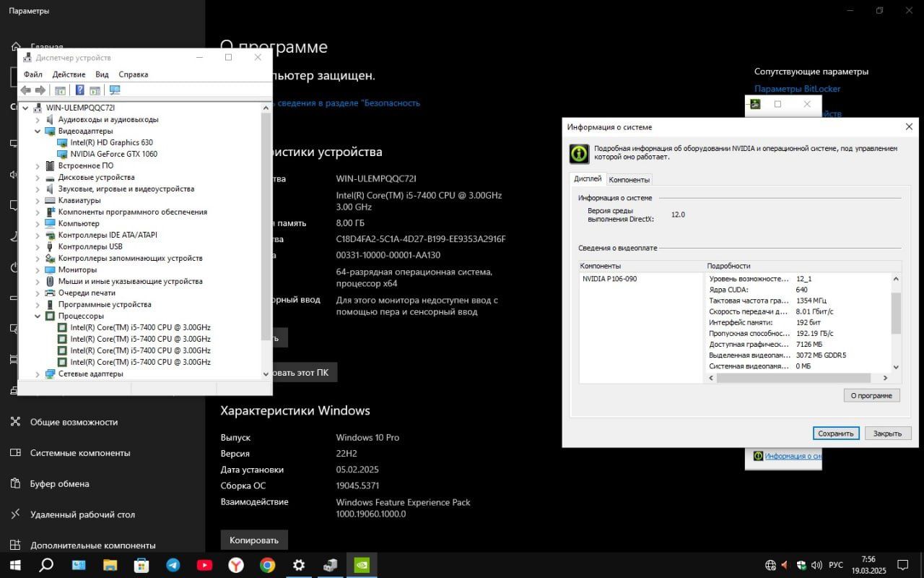Click the clipboard icon beside Буфер обмена

(15, 483)
